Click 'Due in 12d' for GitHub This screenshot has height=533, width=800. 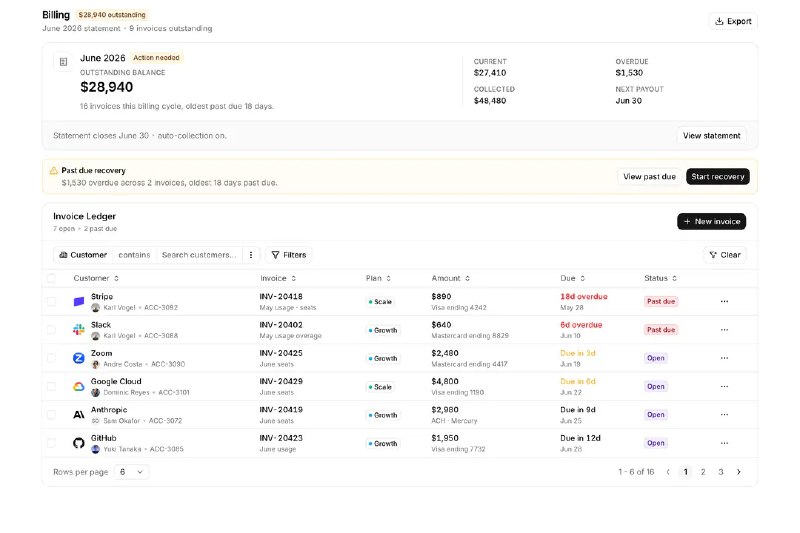[x=580, y=438]
